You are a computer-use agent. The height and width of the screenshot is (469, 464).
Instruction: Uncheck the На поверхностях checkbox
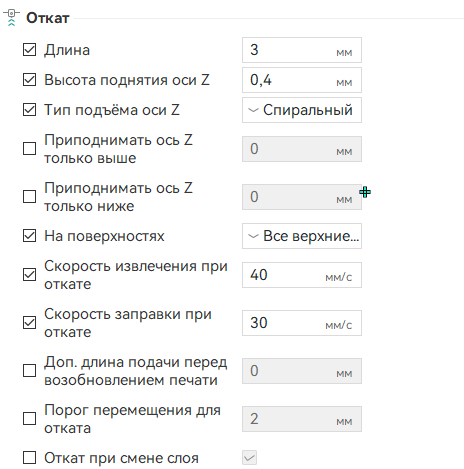pyautogui.click(x=29, y=236)
